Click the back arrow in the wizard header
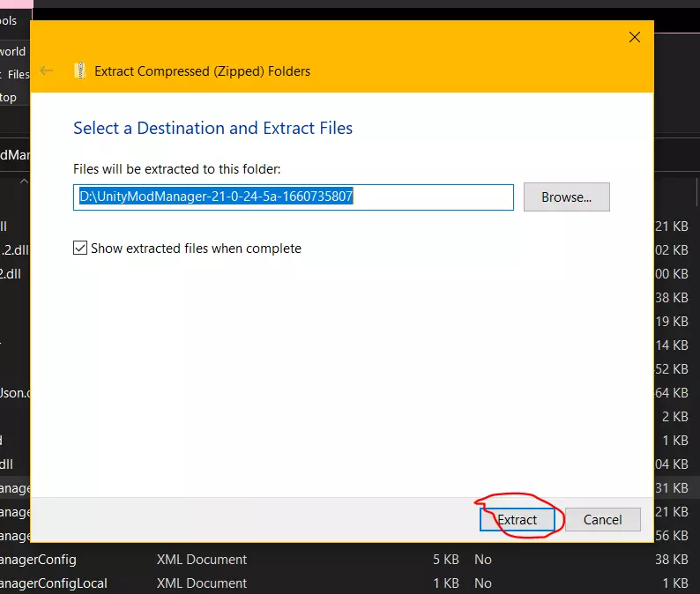Image resolution: width=700 pixels, height=594 pixels. (47, 71)
